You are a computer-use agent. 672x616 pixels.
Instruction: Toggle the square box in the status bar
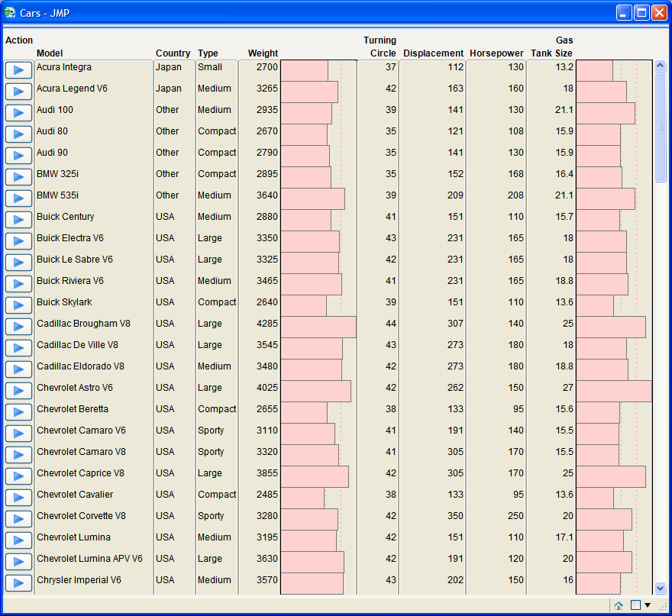coord(635,605)
